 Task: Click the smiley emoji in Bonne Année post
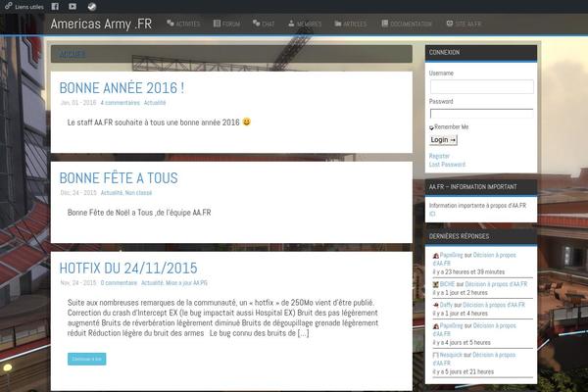[246, 122]
